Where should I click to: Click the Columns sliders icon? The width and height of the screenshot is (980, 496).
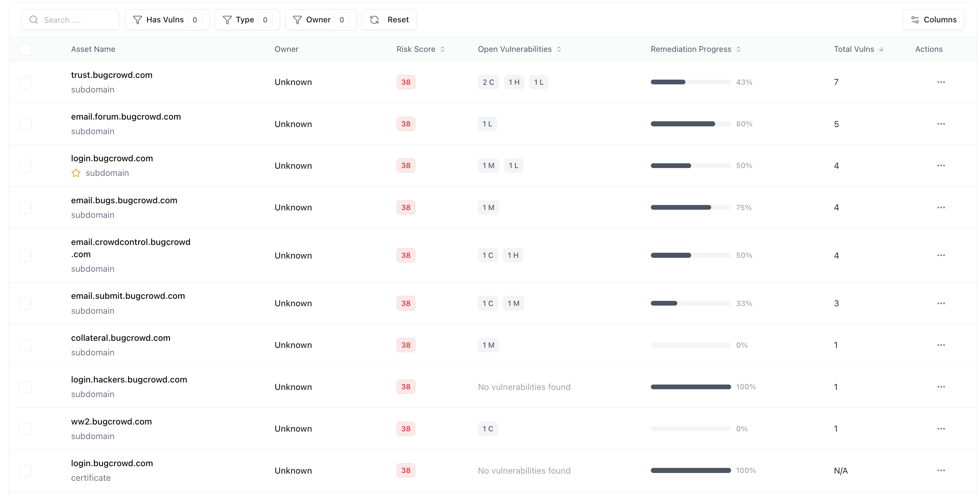pyautogui.click(x=915, y=20)
